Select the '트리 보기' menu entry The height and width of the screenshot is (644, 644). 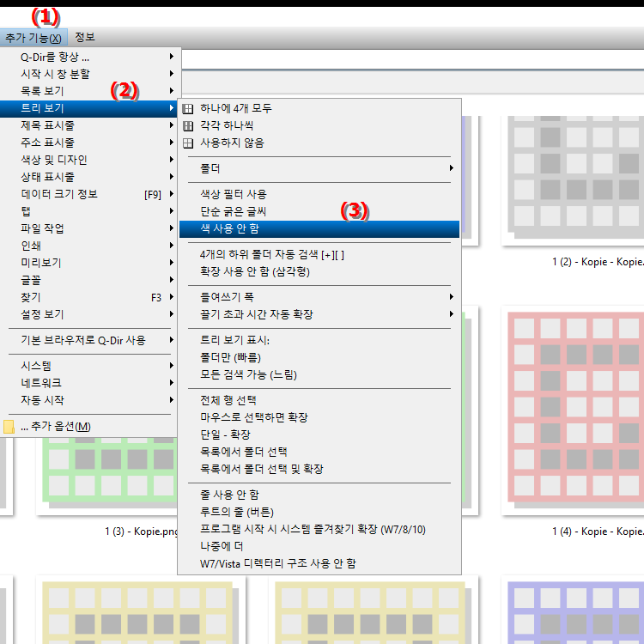88,108
